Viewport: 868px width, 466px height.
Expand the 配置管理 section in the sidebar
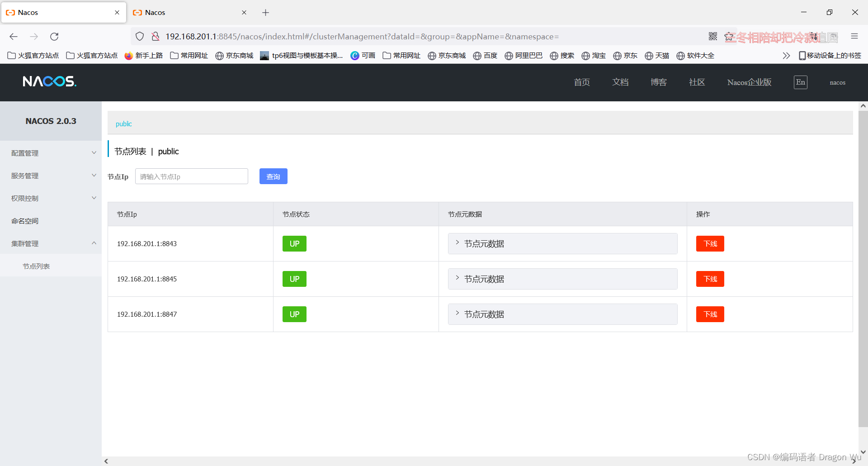click(51, 153)
